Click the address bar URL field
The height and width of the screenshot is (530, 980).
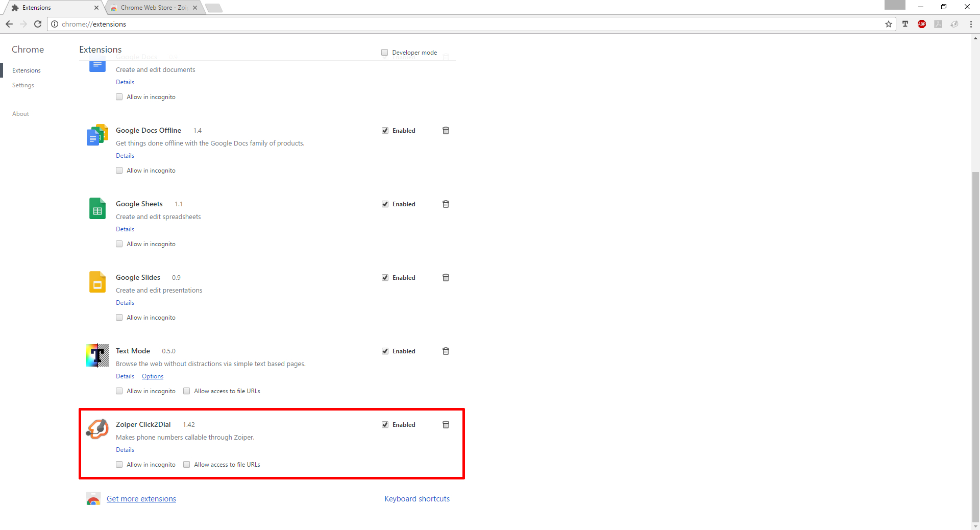pyautogui.click(x=459, y=24)
